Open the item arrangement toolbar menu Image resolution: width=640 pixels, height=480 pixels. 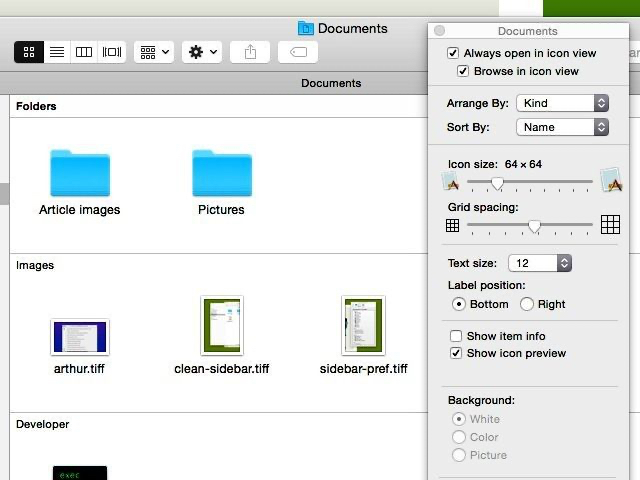(154, 52)
